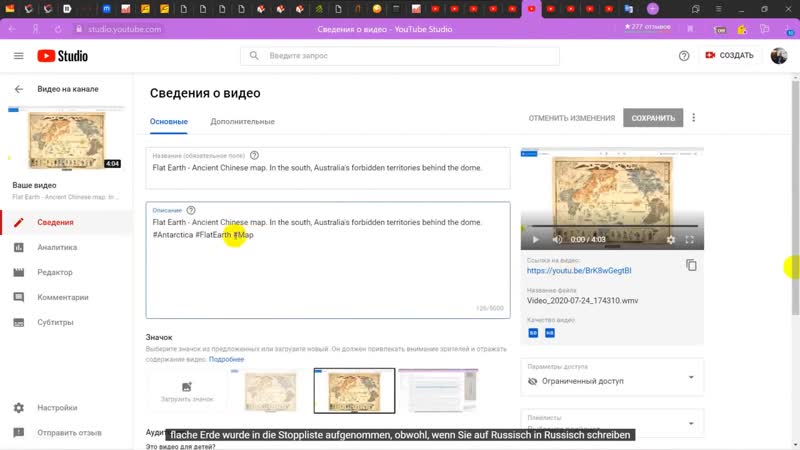The height and width of the screenshot is (450, 800).
Task: Click the title field help icon
Action: [254, 155]
